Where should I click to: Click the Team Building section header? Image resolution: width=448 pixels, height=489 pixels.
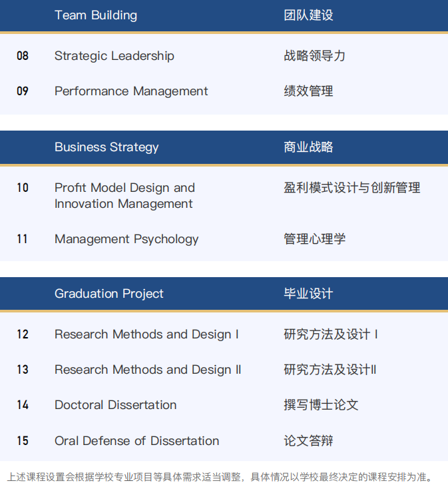96,15
